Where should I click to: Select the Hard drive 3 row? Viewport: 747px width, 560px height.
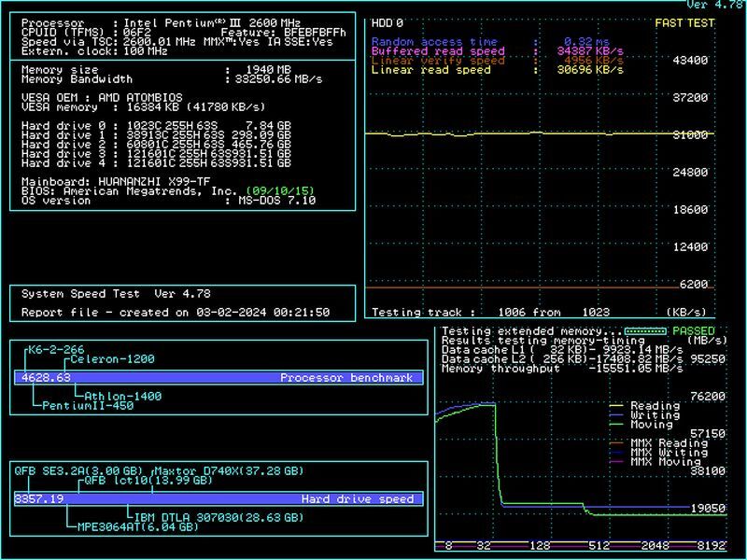[x=156, y=154]
